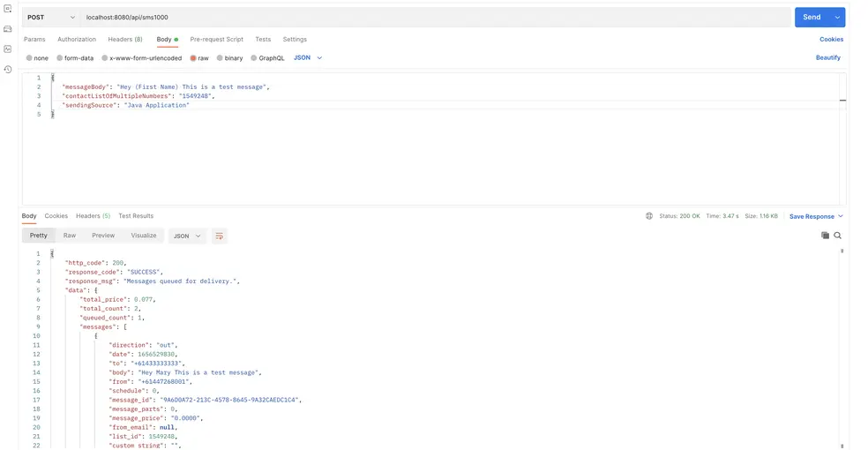Select the raw body type radio

pyautogui.click(x=193, y=58)
